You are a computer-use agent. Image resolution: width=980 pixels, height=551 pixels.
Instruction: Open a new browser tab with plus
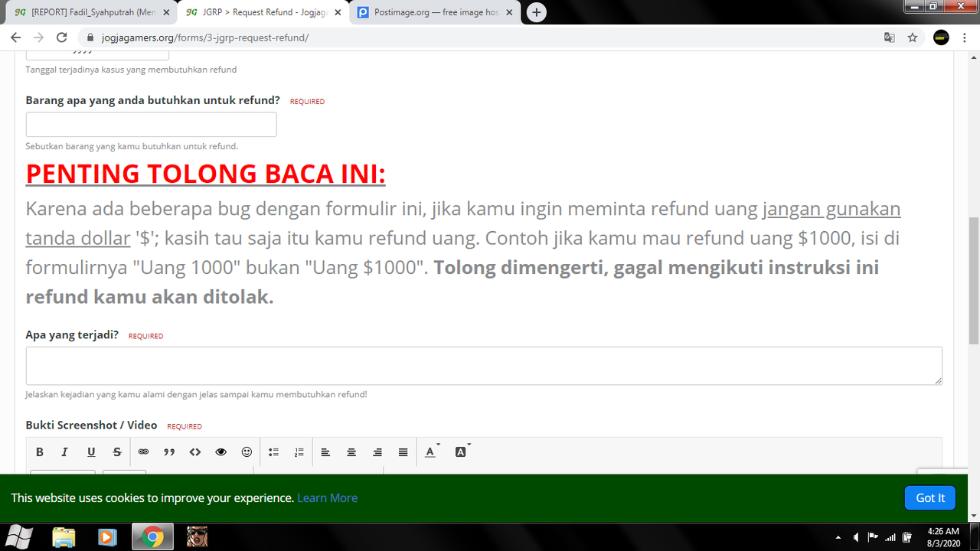tap(537, 12)
